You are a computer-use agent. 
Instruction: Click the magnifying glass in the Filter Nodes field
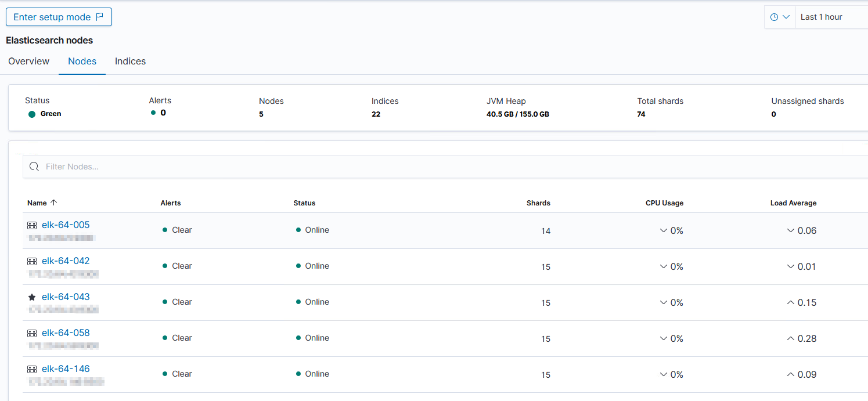(34, 167)
